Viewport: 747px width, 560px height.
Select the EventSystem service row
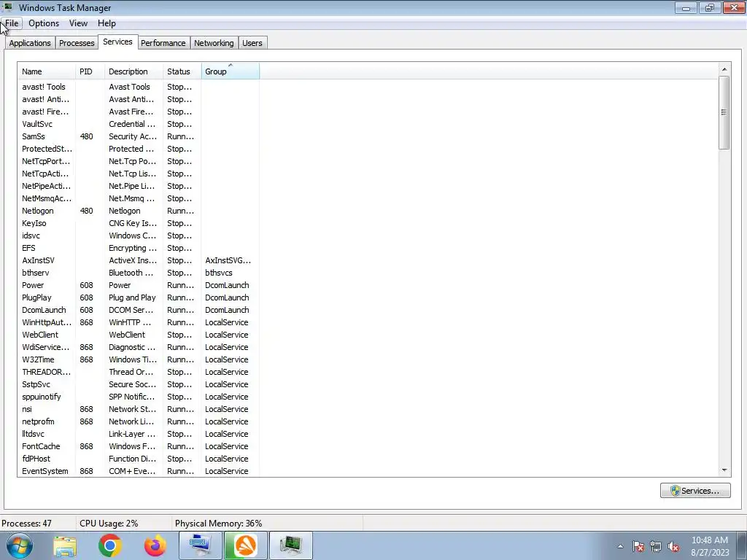[x=138, y=470]
